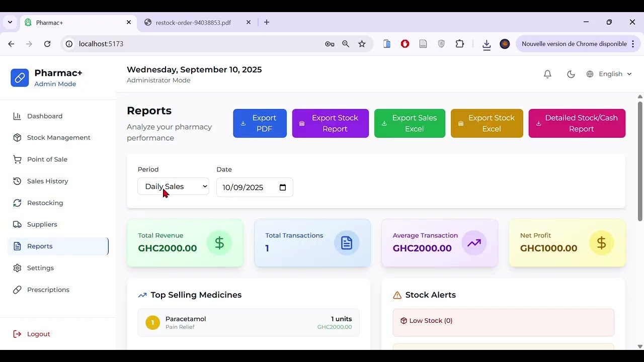Open Point of Sale in sidebar
Screen dimensions: 644x362
pos(58,159)
